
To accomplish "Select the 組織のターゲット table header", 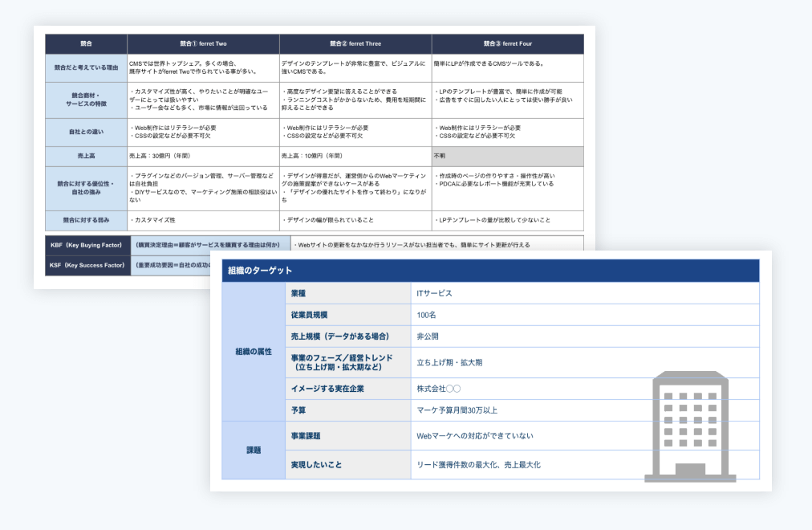I will tap(490, 271).
